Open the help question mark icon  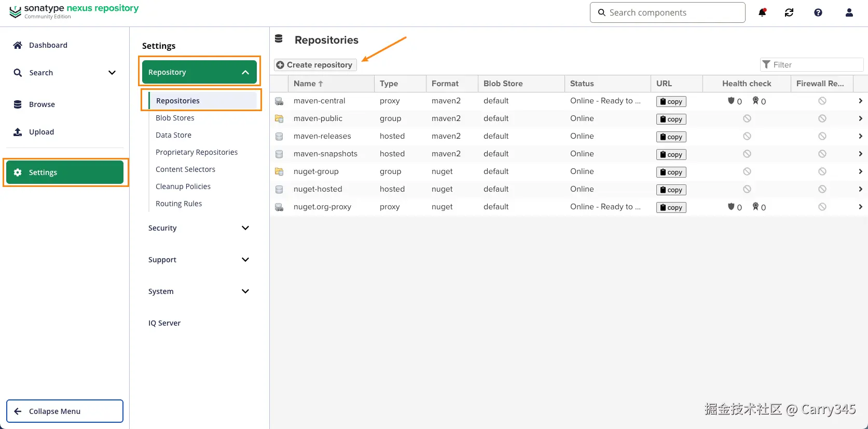pos(818,12)
